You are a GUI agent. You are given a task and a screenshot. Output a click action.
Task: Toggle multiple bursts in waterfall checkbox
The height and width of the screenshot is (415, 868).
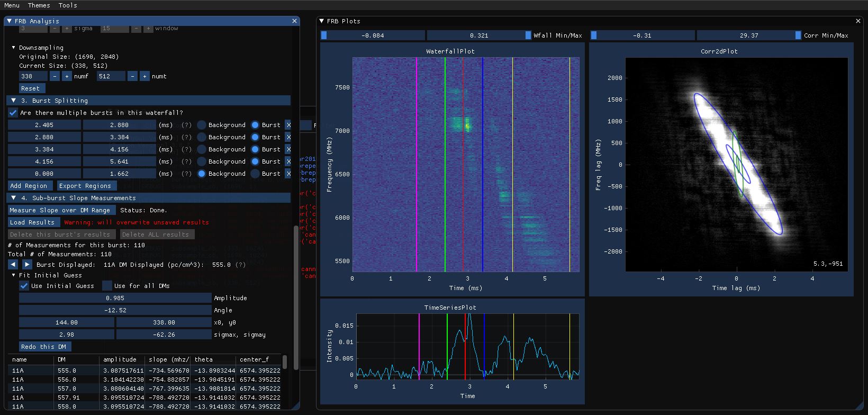(13, 113)
